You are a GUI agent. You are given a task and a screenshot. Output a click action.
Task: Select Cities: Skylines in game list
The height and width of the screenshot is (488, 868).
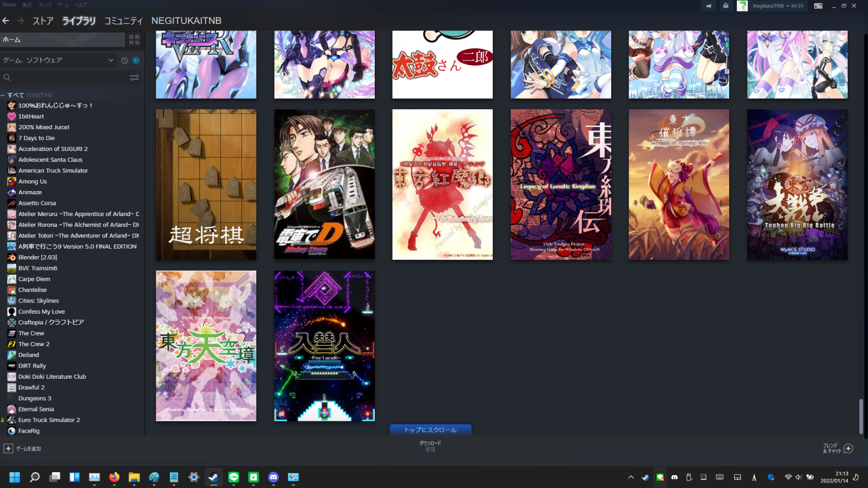pos(39,301)
